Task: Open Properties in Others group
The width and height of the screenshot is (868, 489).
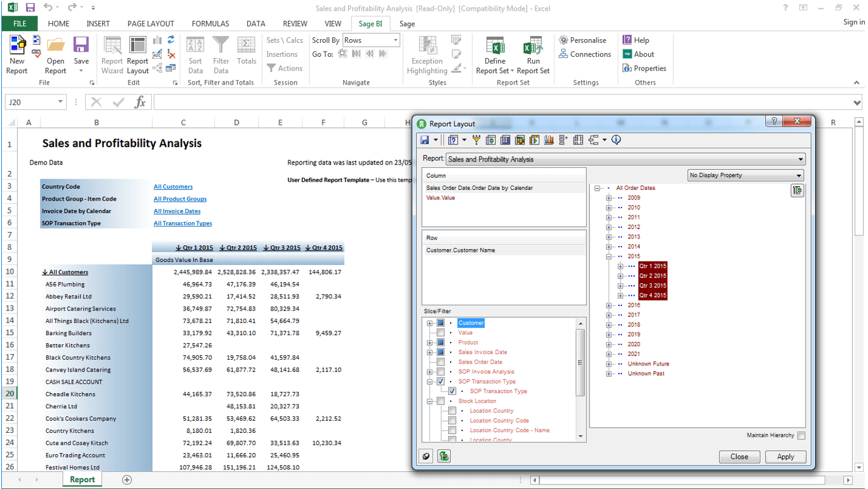Action: (644, 68)
